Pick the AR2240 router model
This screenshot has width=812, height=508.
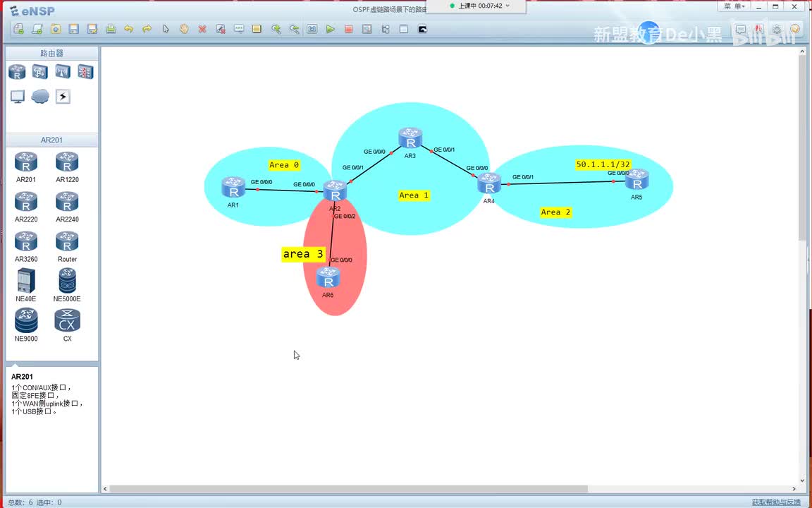coord(68,207)
